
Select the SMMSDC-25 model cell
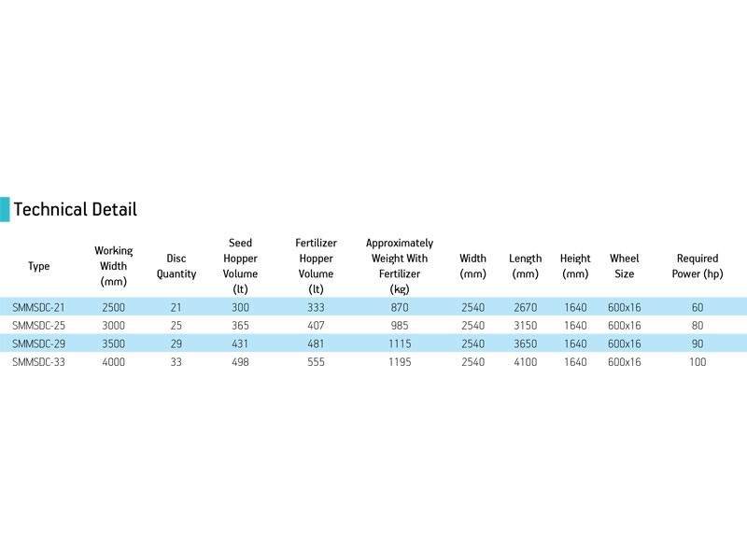(x=38, y=326)
